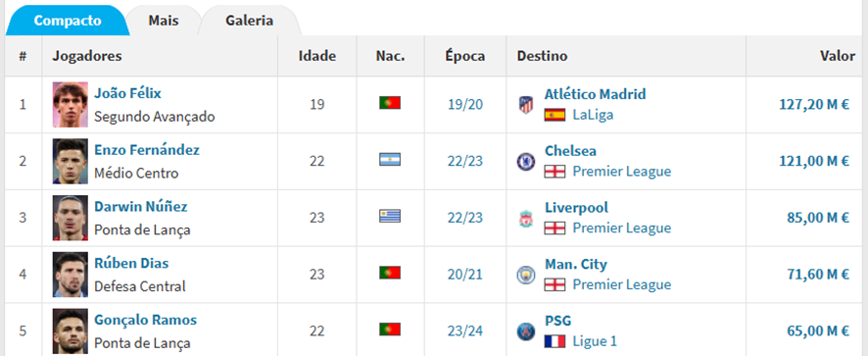Click Enzo Fernández's Argentina flag icon

pos(390,160)
